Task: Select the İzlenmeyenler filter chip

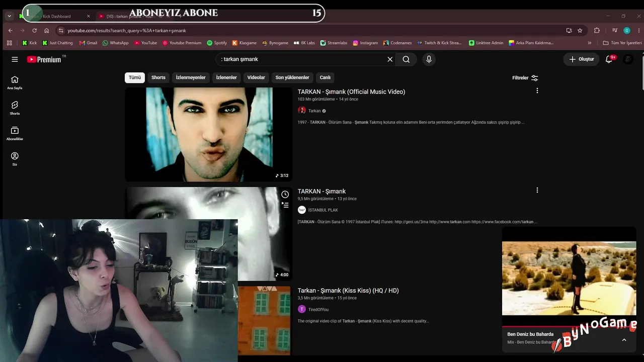Action: tap(191, 77)
